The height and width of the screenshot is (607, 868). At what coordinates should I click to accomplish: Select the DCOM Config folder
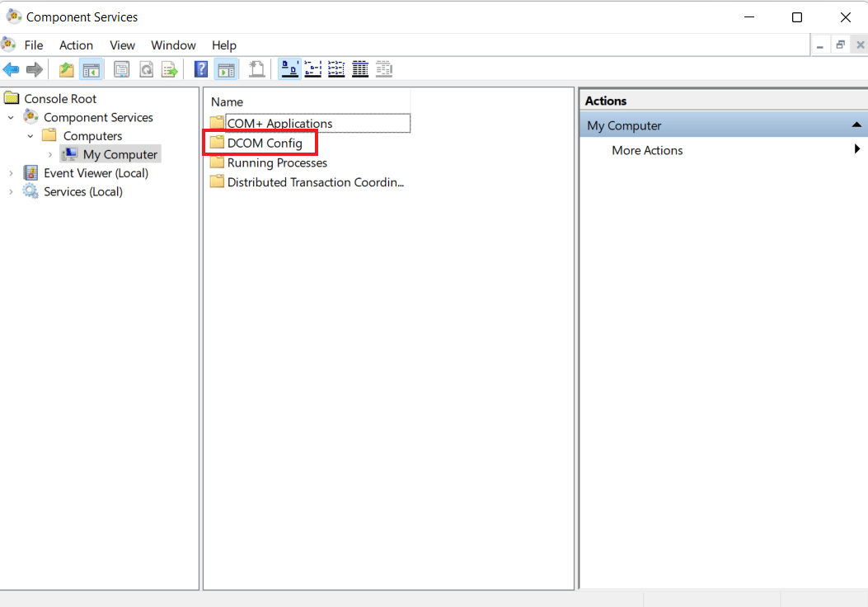[265, 144]
